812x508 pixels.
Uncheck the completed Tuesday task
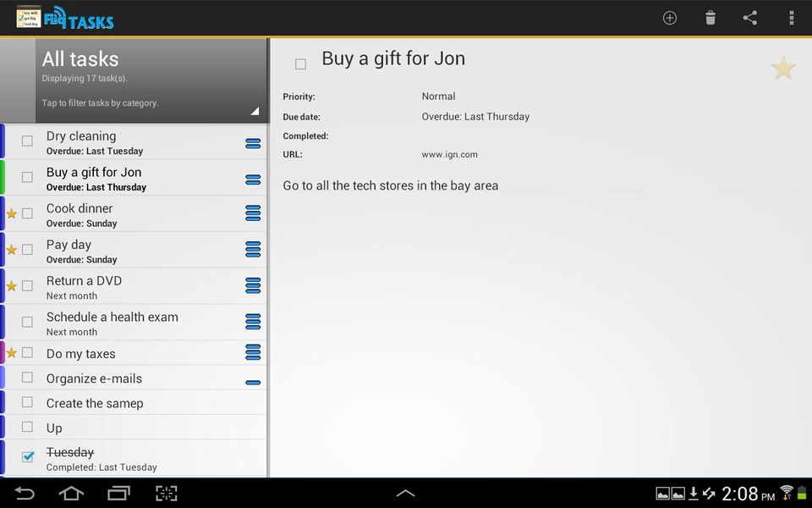[28, 456]
